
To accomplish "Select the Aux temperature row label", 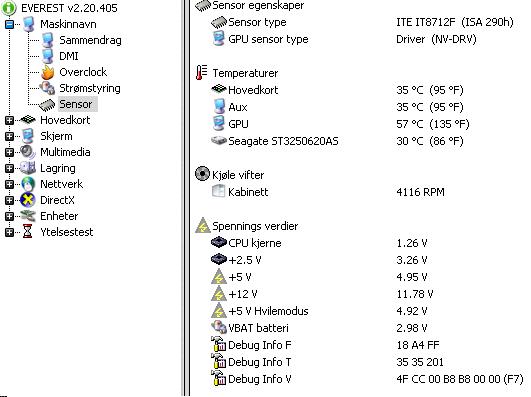I will (238, 107).
